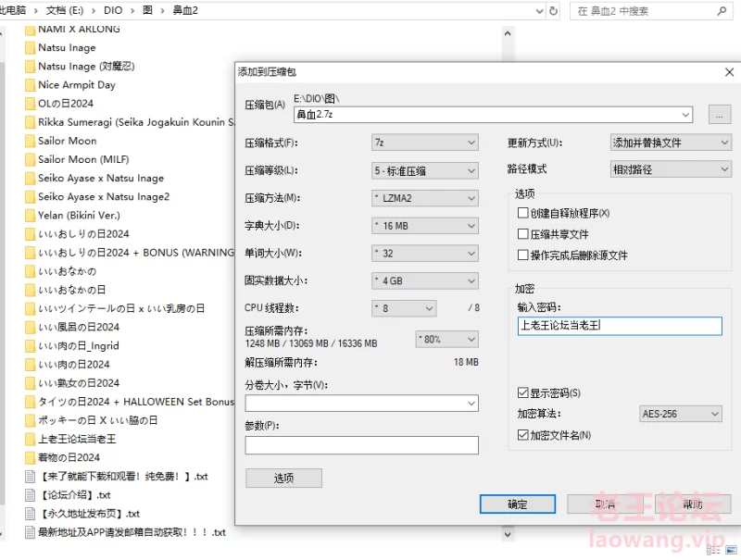Open the 更新方式 dropdown

click(671, 143)
